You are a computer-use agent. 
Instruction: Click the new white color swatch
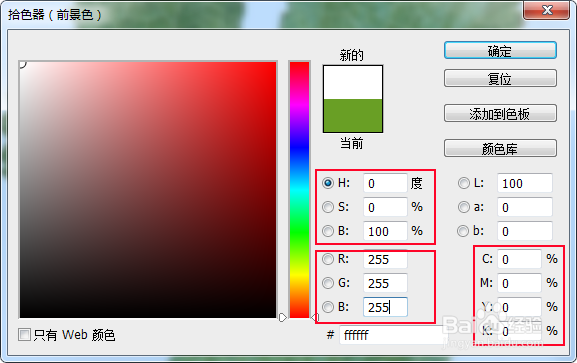353,82
